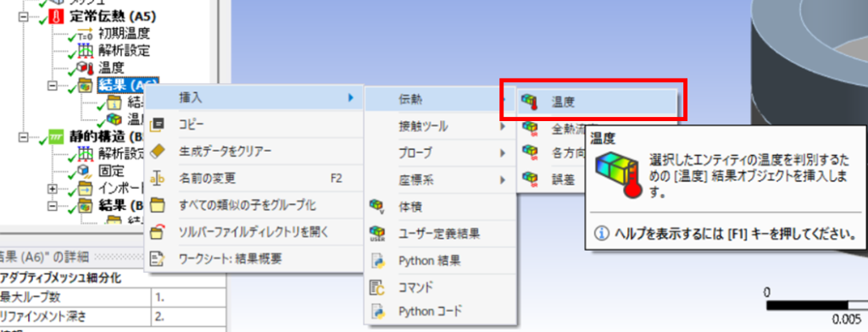Click the 最大ループ数 value field
The image size is (868, 332).
[188, 297]
